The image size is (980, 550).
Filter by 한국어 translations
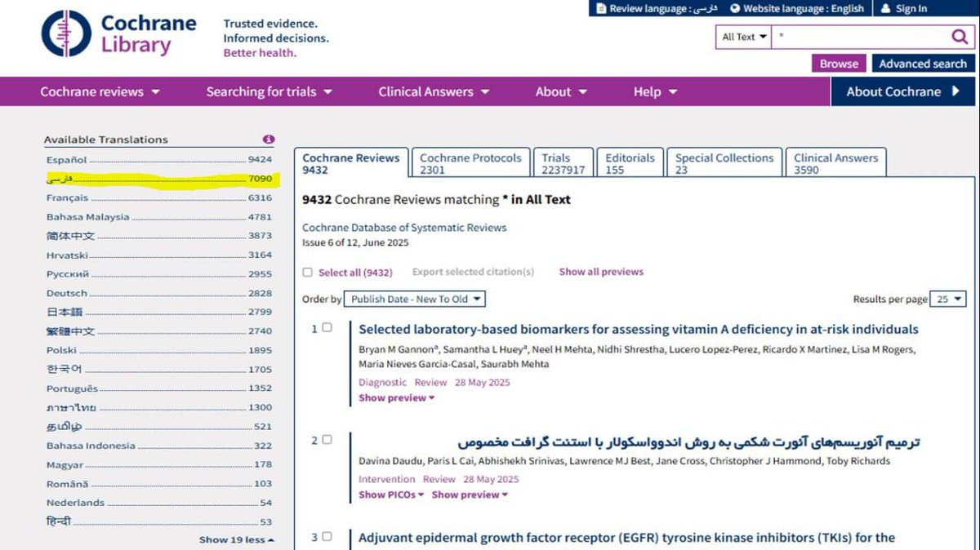coord(159,370)
